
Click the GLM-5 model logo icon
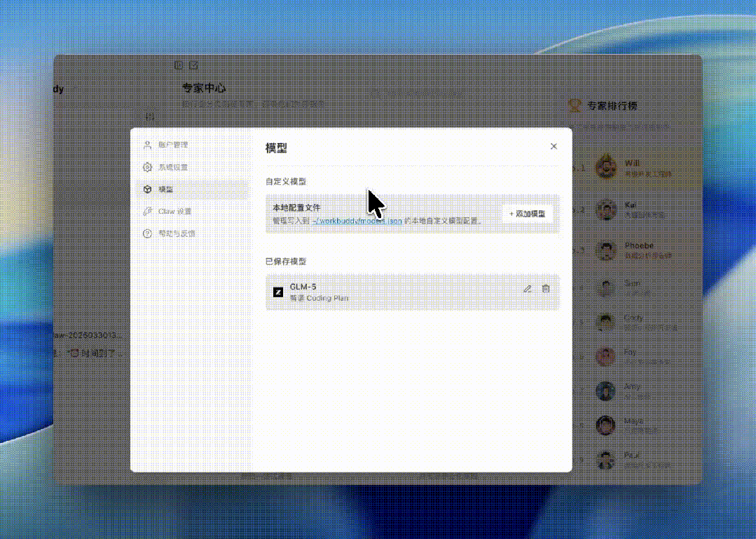click(x=278, y=292)
